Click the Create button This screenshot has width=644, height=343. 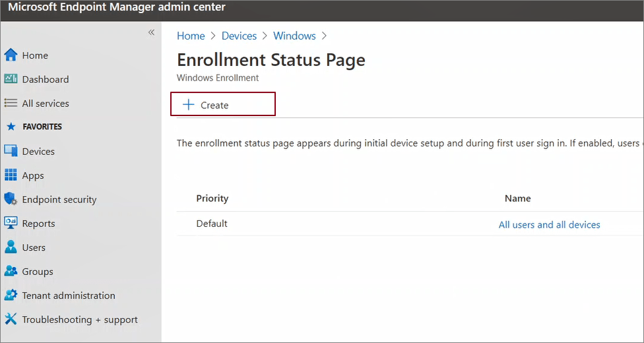coord(222,104)
